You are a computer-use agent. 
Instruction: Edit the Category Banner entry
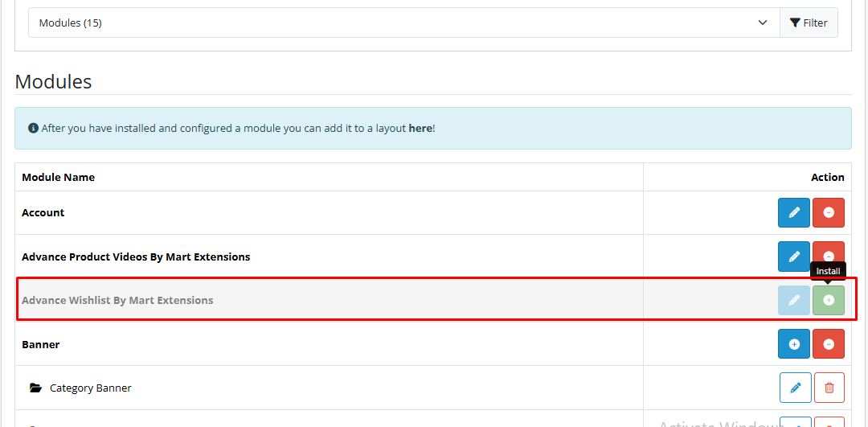(x=795, y=388)
